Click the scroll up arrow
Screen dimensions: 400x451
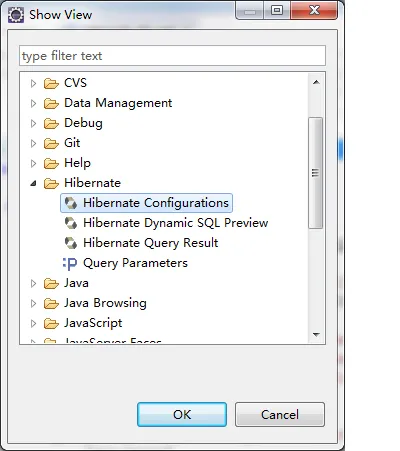pyautogui.click(x=316, y=82)
